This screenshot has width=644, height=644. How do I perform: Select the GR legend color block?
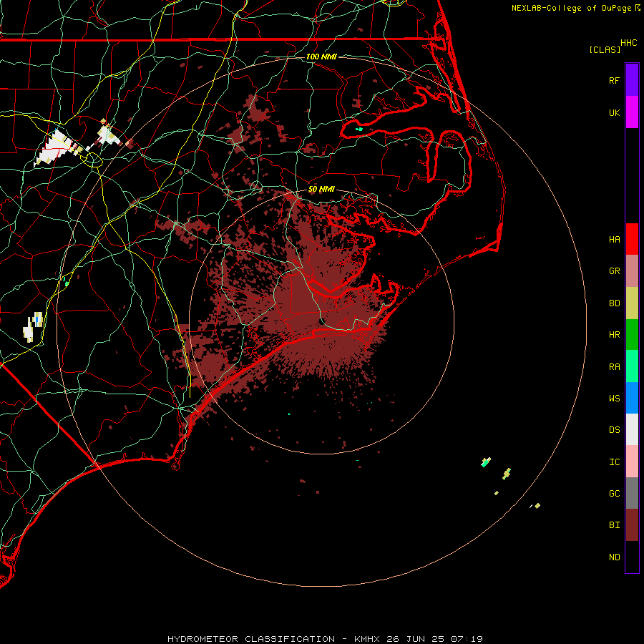[x=632, y=271]
